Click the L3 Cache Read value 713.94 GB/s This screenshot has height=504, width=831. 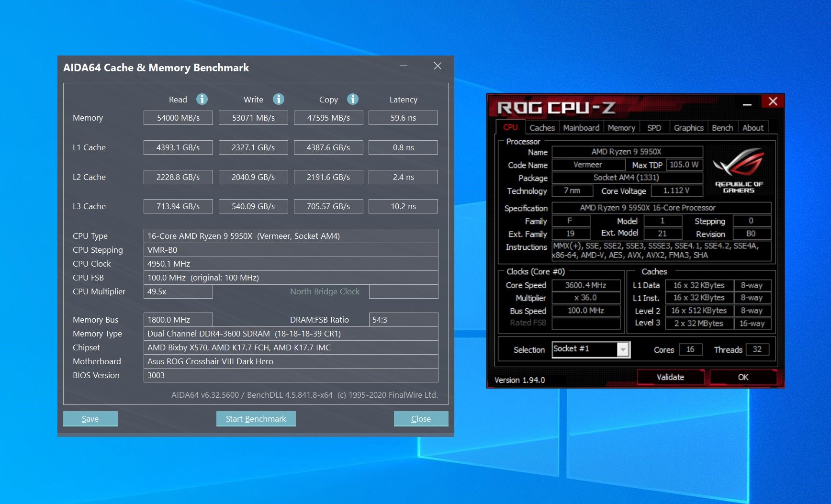178,206
